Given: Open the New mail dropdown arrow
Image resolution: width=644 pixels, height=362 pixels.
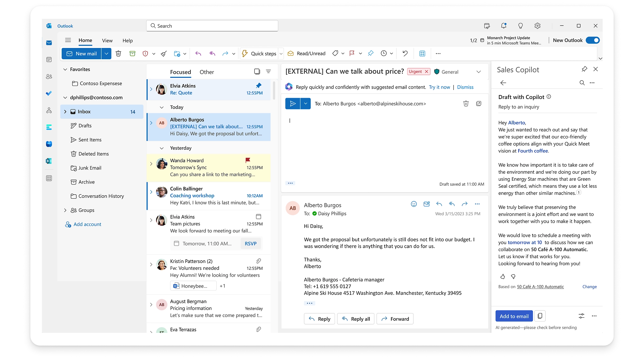Looking at the screenshot, I should pyautogui.click(x=106, y=53).
